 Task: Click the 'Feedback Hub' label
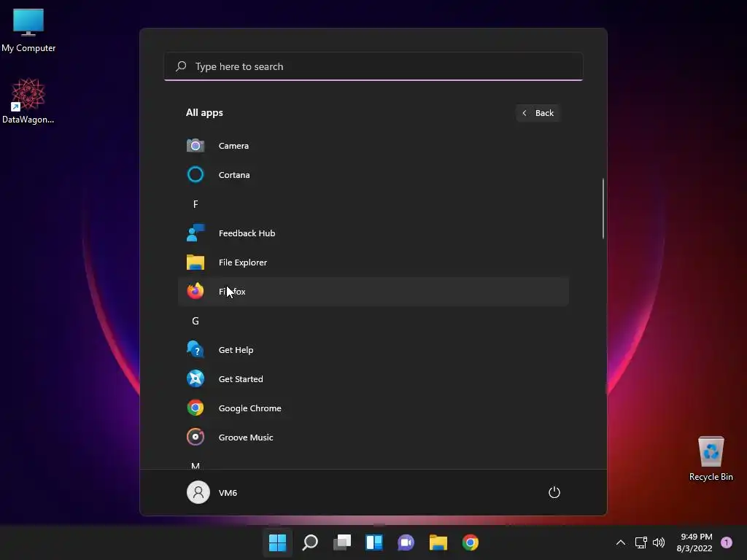[247, 233]
